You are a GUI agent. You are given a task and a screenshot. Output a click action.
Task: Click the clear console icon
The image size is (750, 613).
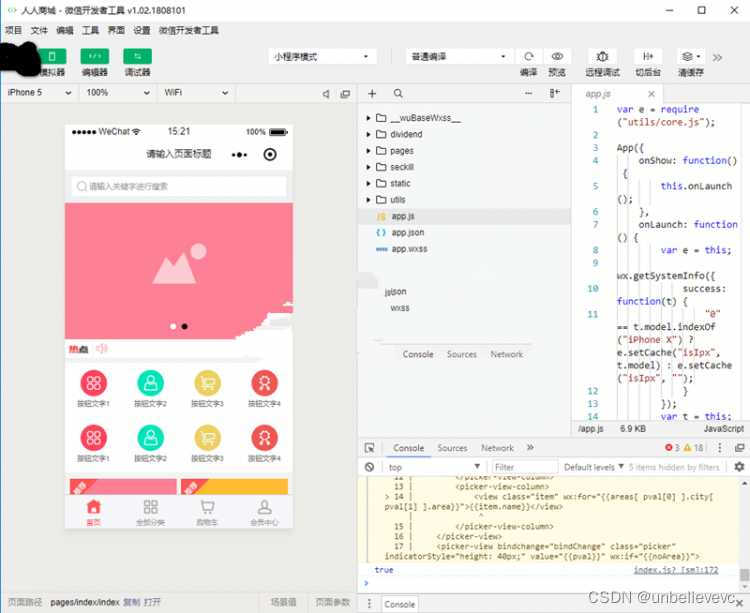click(369, 467)
